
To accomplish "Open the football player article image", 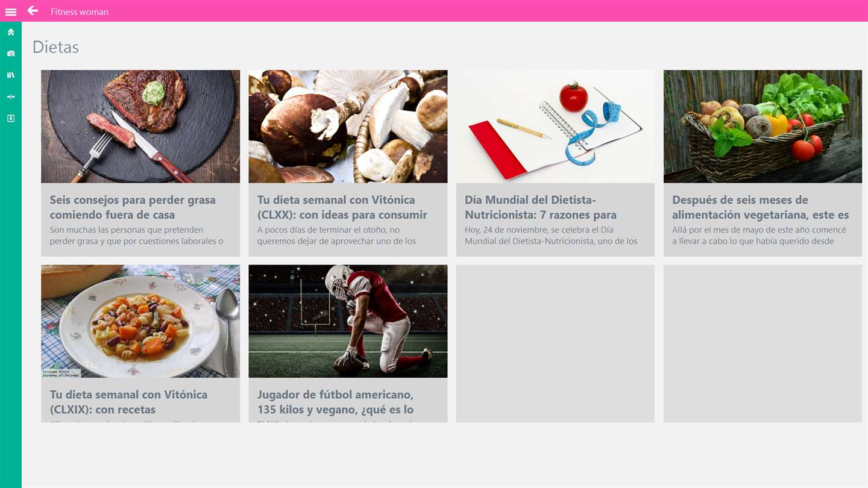I will (x=348, y=321).
